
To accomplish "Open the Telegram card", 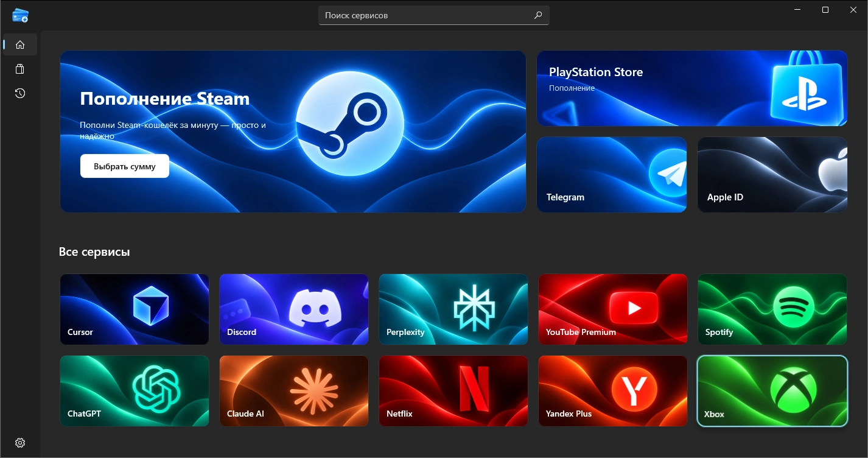I will pyautogui.click(x=612, y=175).
